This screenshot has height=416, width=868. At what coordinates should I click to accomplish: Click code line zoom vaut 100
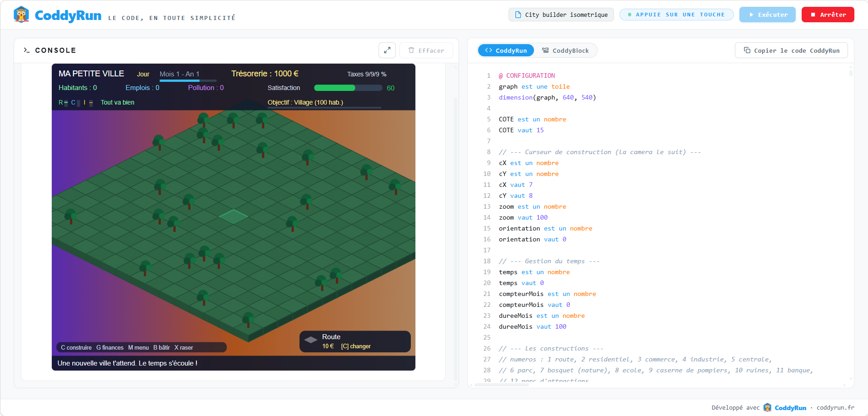point(523,217)
